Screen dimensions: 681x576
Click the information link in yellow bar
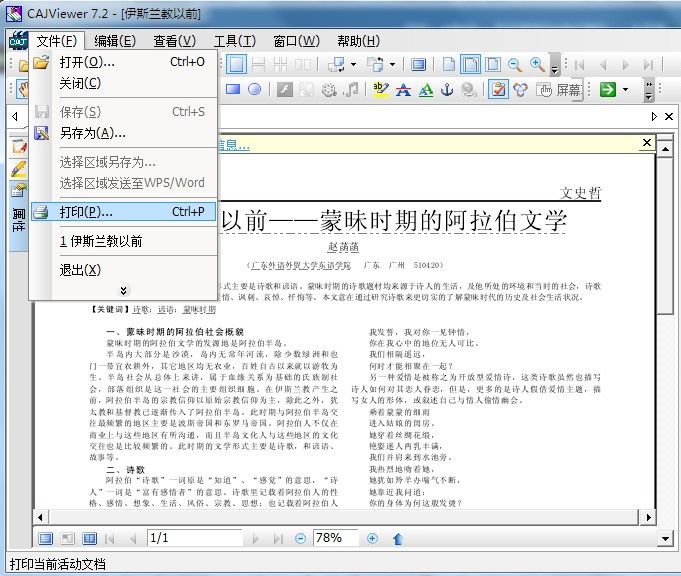(233, 145)
